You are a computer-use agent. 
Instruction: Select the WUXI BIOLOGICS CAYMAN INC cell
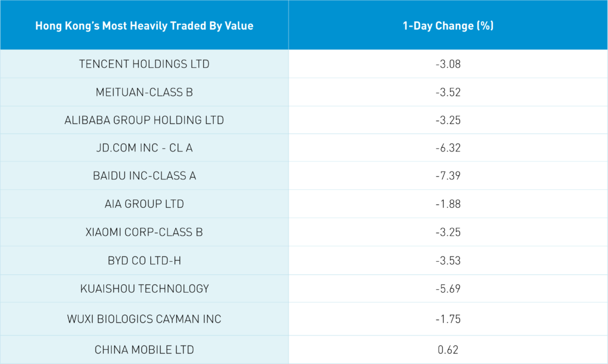[144, 319]
